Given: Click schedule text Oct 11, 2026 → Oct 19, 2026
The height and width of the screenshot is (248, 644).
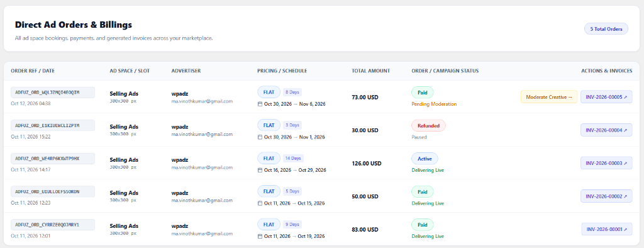Looking at the screenshot, I should 294,236.
